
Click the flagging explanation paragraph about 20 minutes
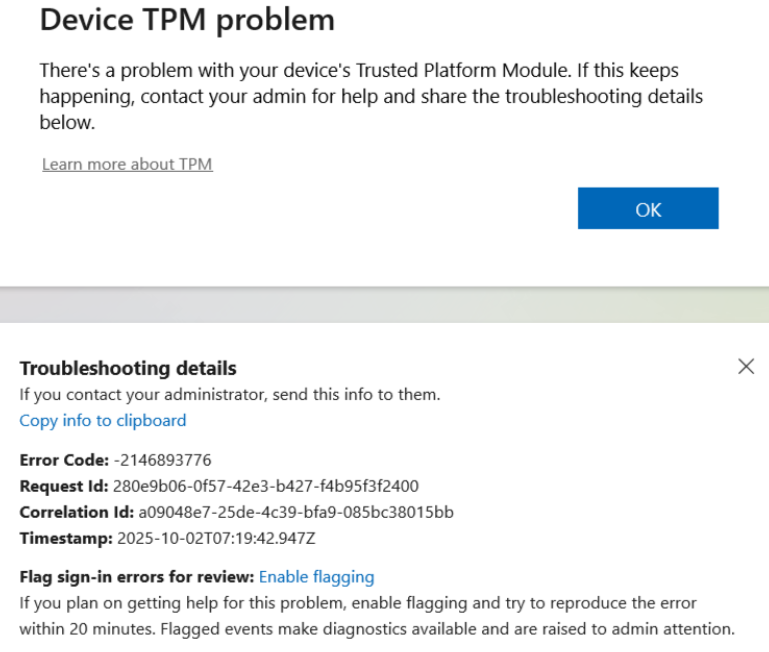(x=377, y=616)
